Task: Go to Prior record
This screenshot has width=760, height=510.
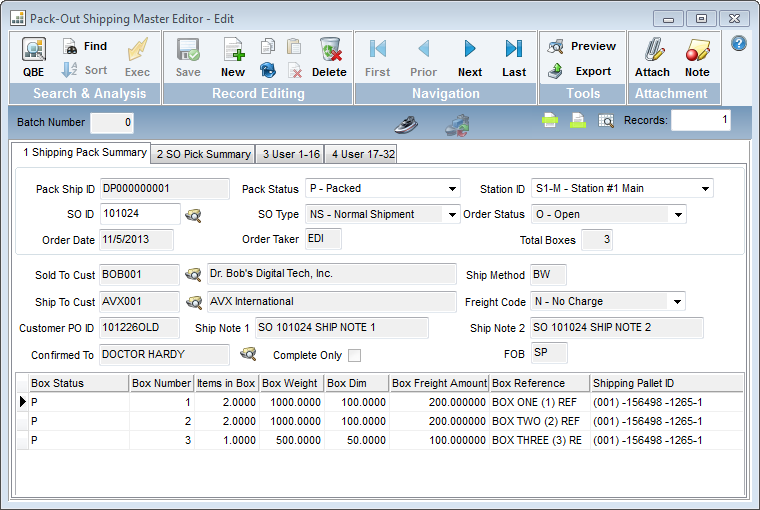Action: pyautogui.click(x=424, y=57)
